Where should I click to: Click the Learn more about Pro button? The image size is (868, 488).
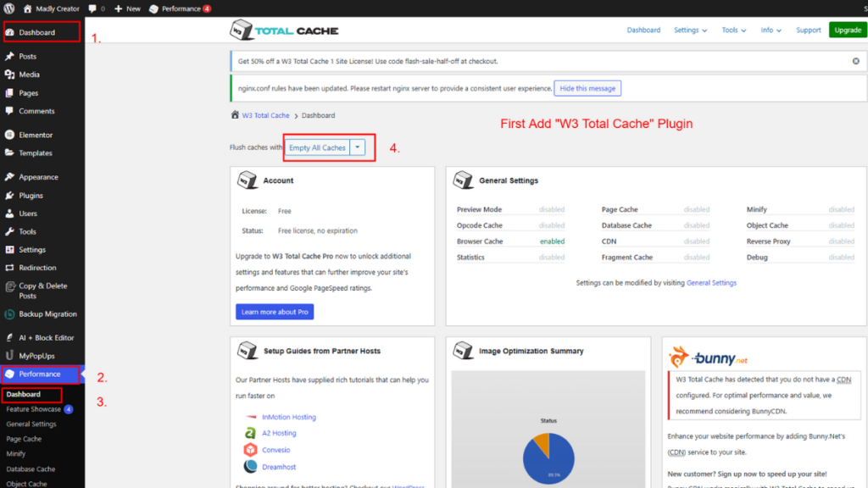pyautogui.click(x=274, y=312)
